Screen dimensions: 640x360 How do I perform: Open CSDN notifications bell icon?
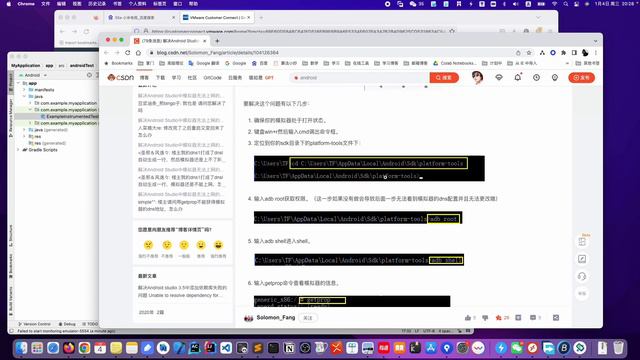click(x=518, y=77)
